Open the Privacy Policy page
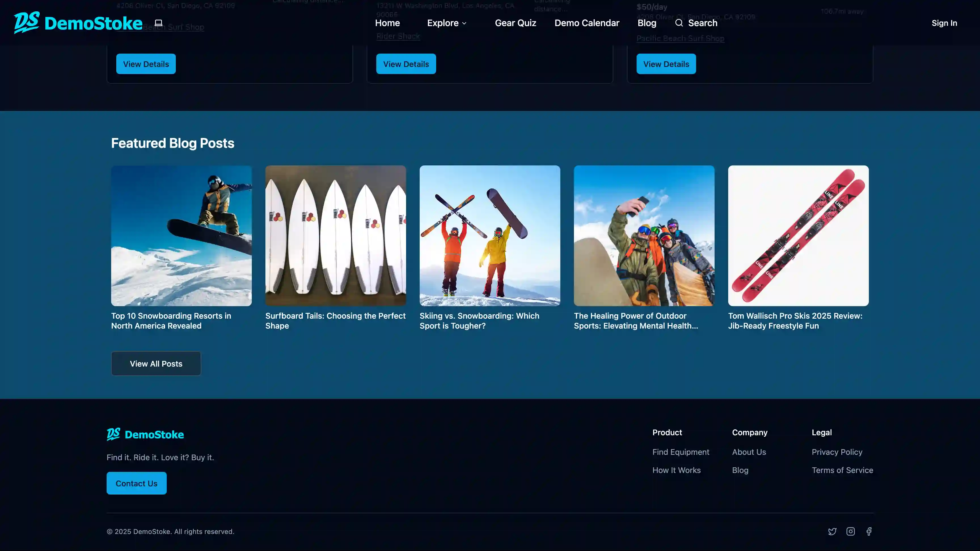 tap(837, 452)
